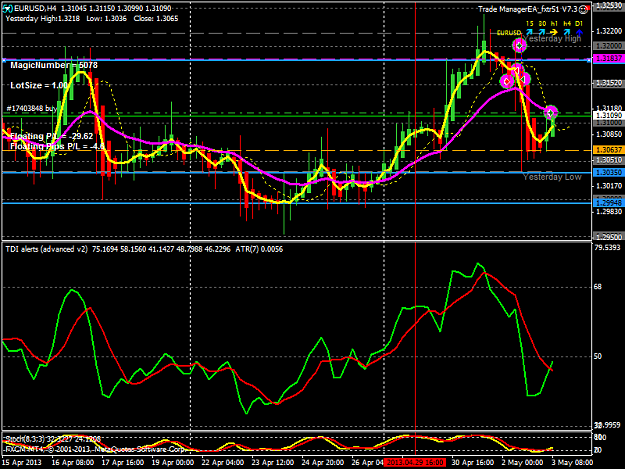This screenshot has width=625, height=469.
Task: Click the 30 Apr 16:00 time axis label
Action: click(473, 462)
